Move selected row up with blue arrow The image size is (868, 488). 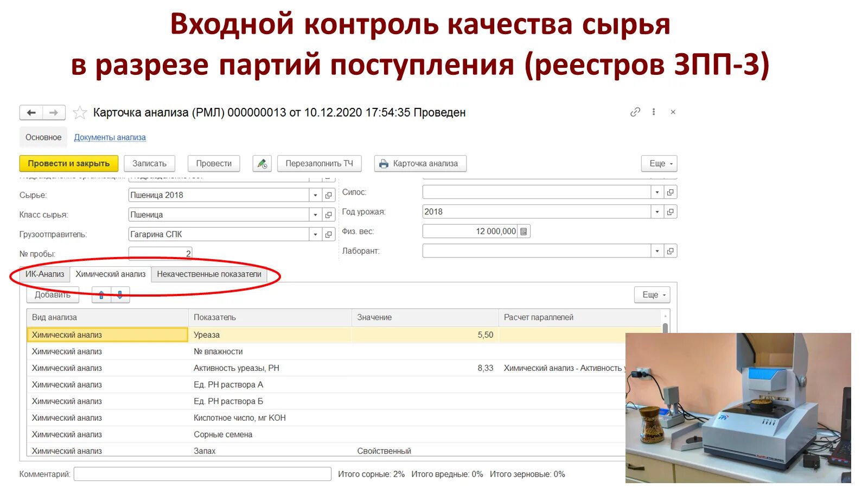(x=101, y=295)
